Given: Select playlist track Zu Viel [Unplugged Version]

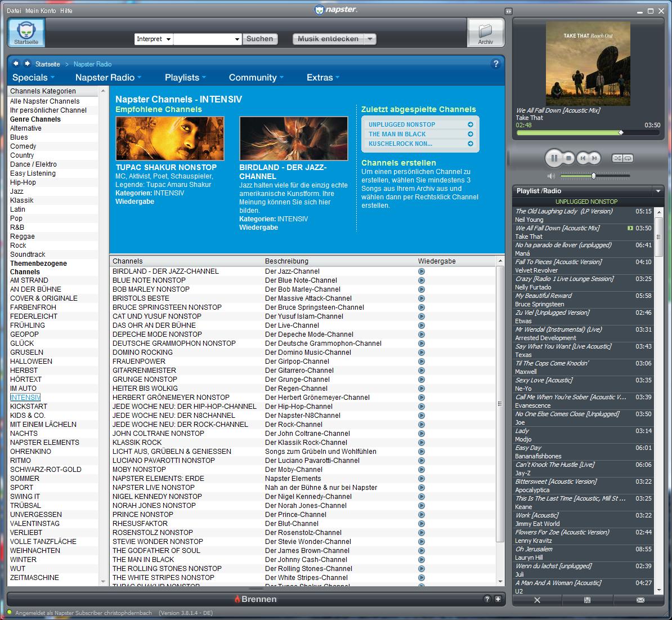Looking at the screenshot, I should (583, 317).
